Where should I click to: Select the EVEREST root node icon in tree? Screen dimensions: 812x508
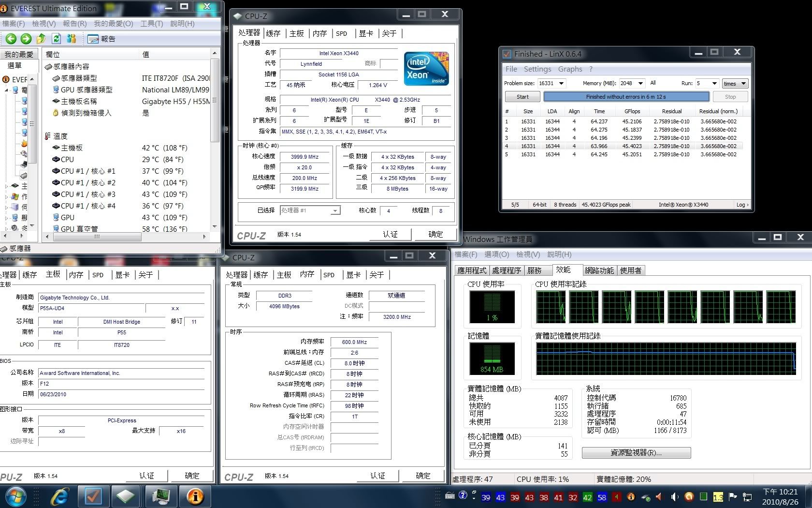pos(6,79)
